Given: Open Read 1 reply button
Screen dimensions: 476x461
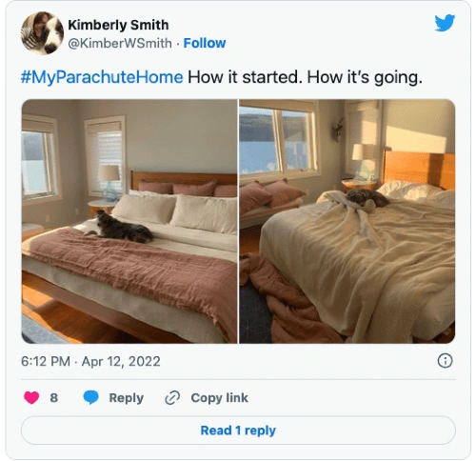Looking at the screenshot, I should [x=238, y=431].
